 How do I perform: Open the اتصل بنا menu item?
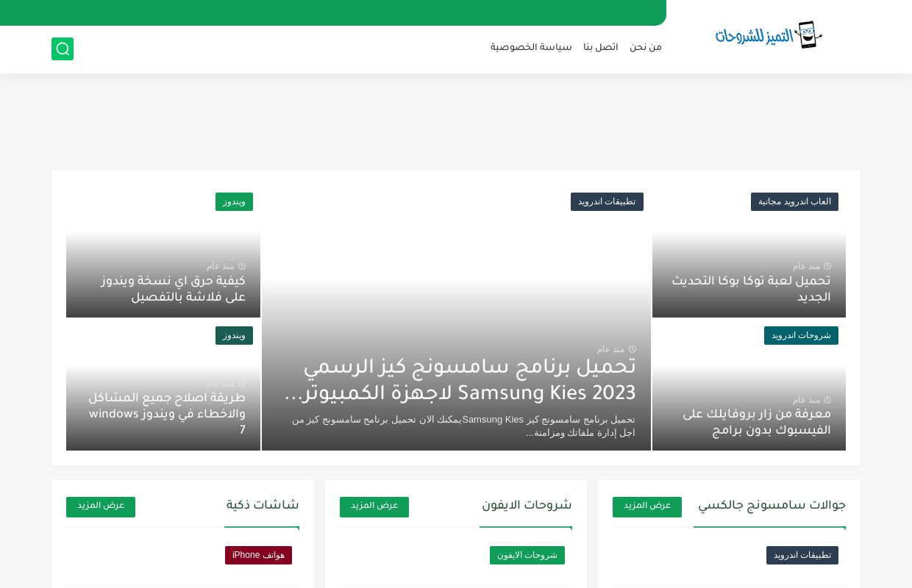tap(601, 47)
